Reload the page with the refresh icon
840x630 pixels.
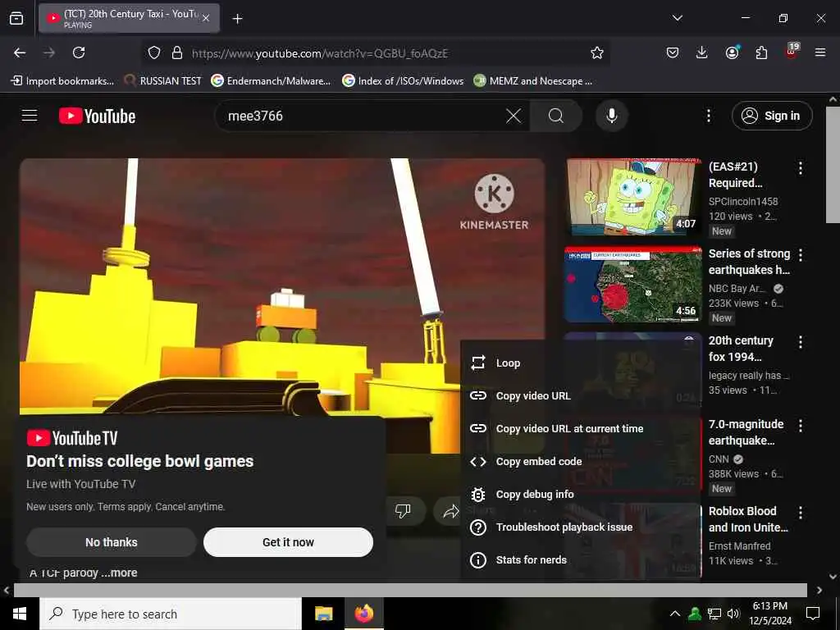point(79,52)
